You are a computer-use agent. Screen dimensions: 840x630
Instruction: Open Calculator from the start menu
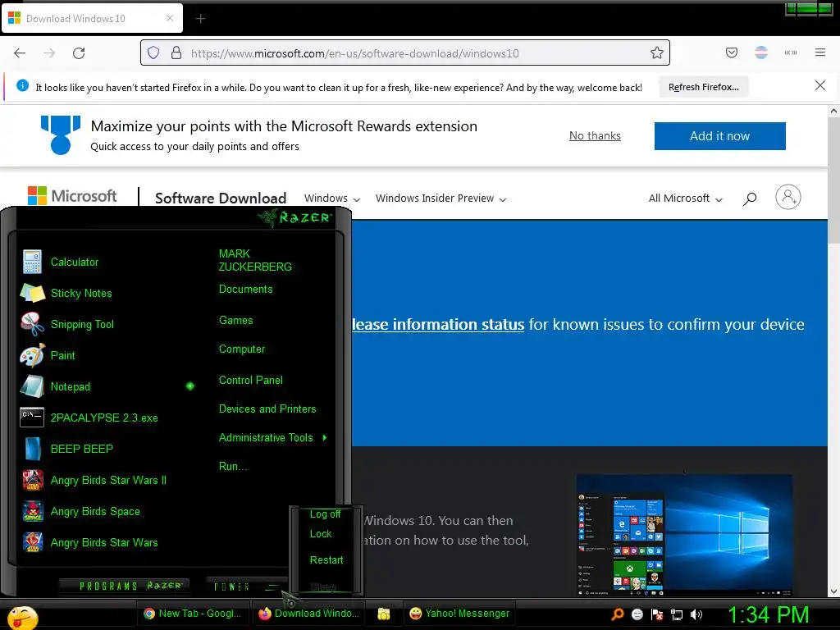[x=75, y=262]
